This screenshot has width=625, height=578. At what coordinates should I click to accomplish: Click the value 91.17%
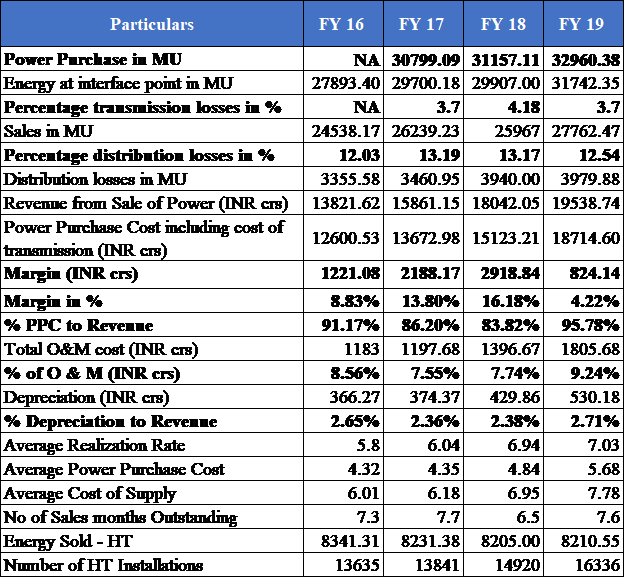tap(350, 325)
